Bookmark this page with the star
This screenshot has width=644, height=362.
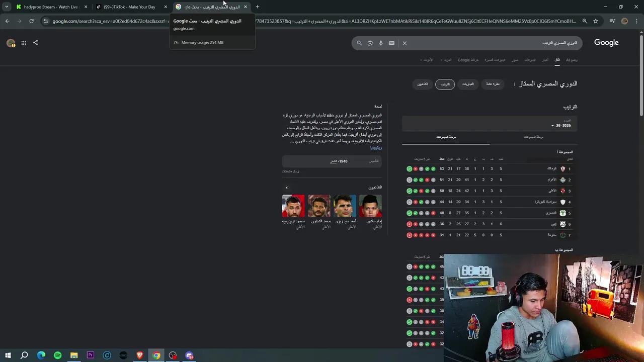coord(596,21)
